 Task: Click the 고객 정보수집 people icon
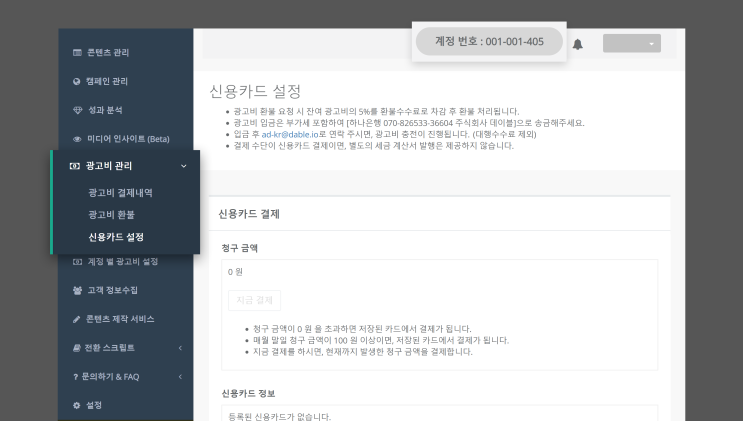click(x=77, y=291)
